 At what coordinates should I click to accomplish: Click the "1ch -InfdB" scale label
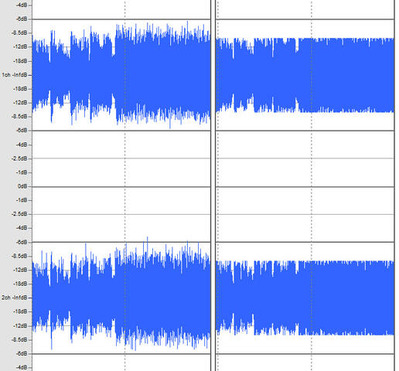click(14, 75)
